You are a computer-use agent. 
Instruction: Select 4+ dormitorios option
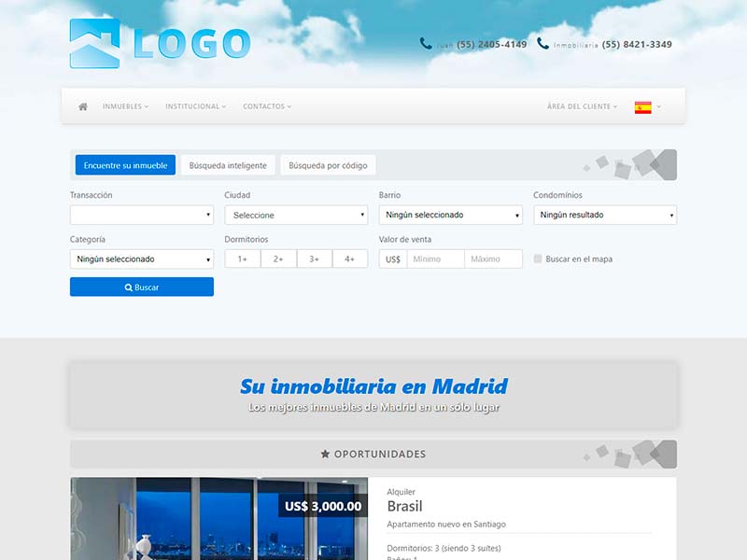(x=350, y=259)
